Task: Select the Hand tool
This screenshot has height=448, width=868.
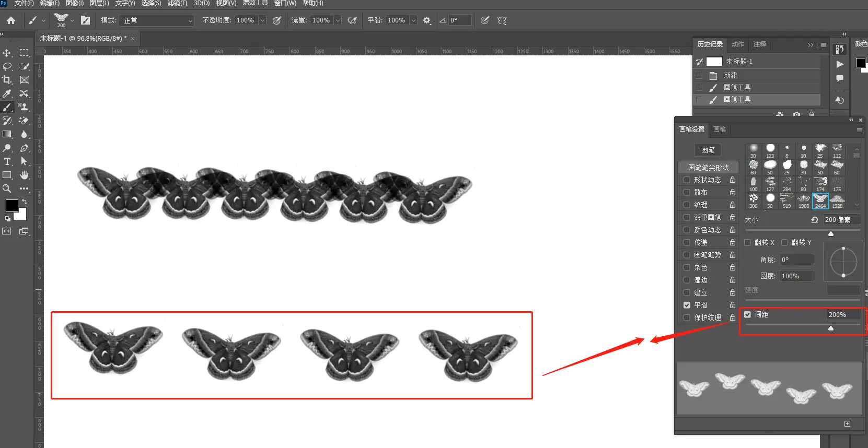Action: [24, 175]
